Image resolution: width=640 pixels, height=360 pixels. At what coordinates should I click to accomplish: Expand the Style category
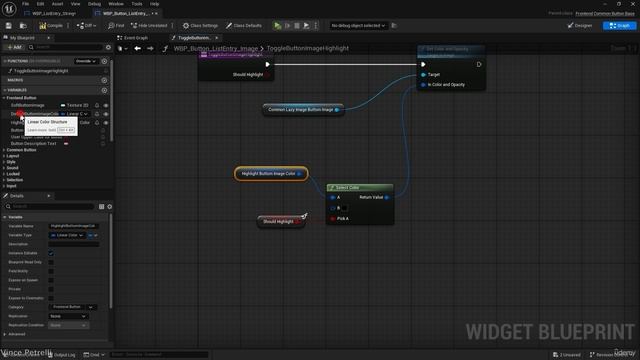tap(4, 162)
